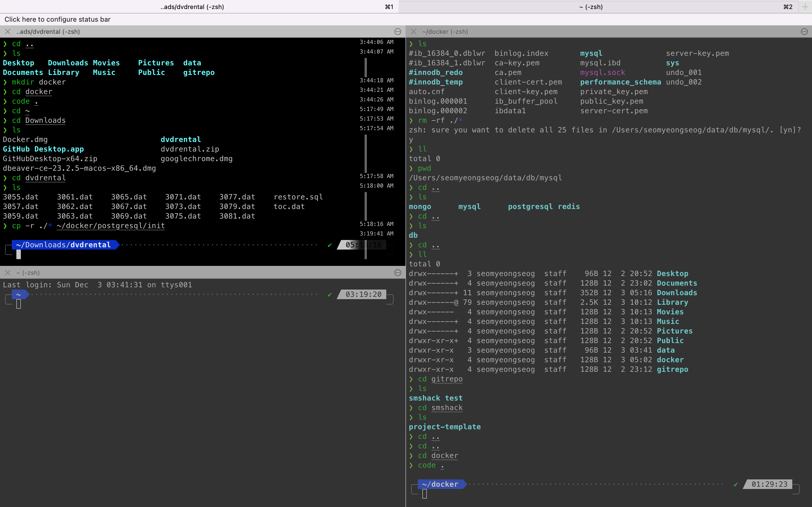Add a new tab with plus icon
Screen dimensions: 812x507
coord(805,7)
